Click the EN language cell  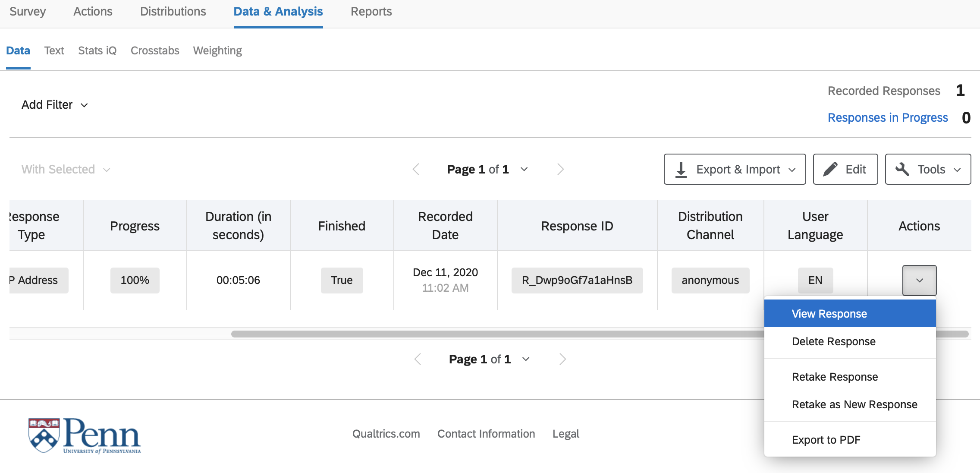pos(815,280)
